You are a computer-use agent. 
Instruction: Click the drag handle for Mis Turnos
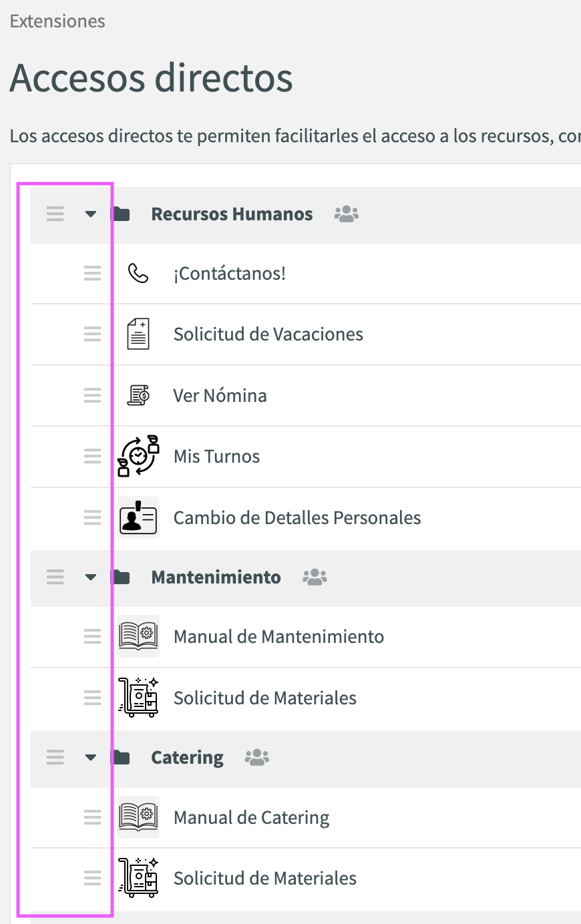93,456
